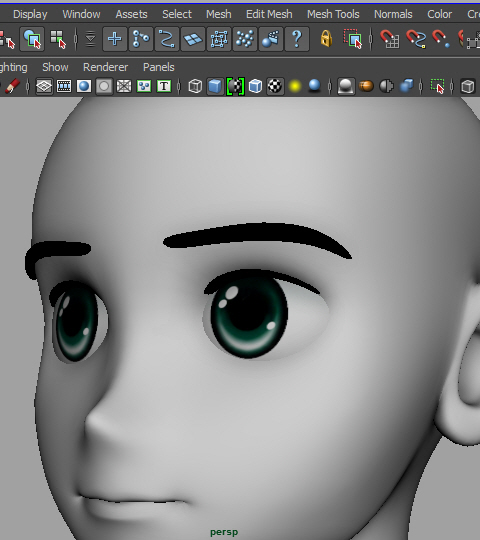
Task: Toggle the curves selection mask
Action: 167,39
